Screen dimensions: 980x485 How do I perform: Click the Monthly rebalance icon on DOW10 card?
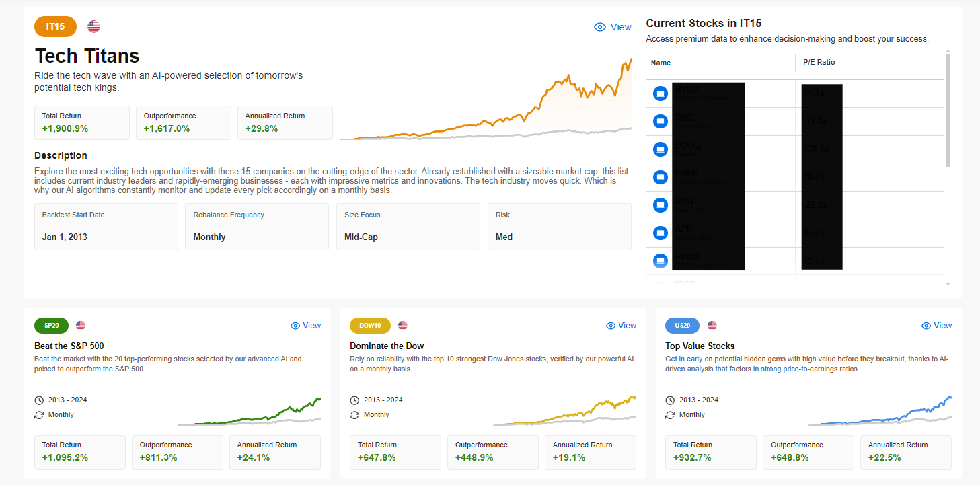click(354, 414)
